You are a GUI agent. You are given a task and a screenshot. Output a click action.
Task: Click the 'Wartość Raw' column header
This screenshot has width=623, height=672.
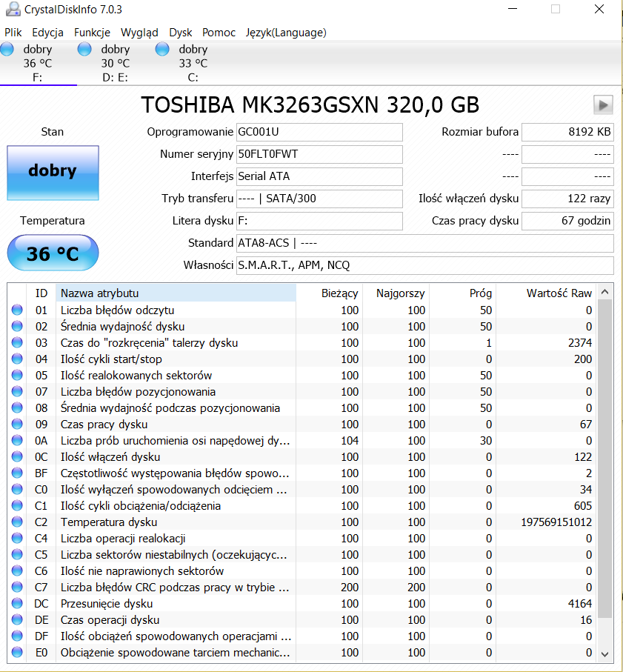[x=546, y=293]
